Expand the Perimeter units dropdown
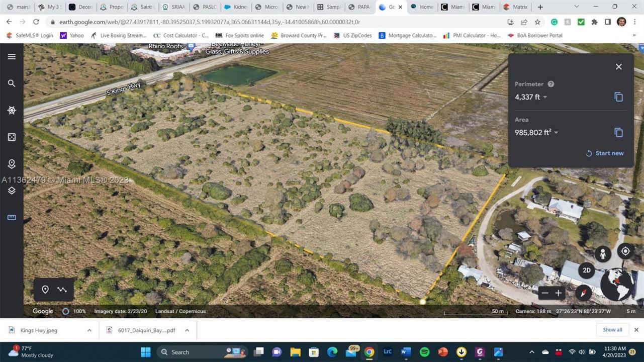644x362 pixels. tap(544, 97)
